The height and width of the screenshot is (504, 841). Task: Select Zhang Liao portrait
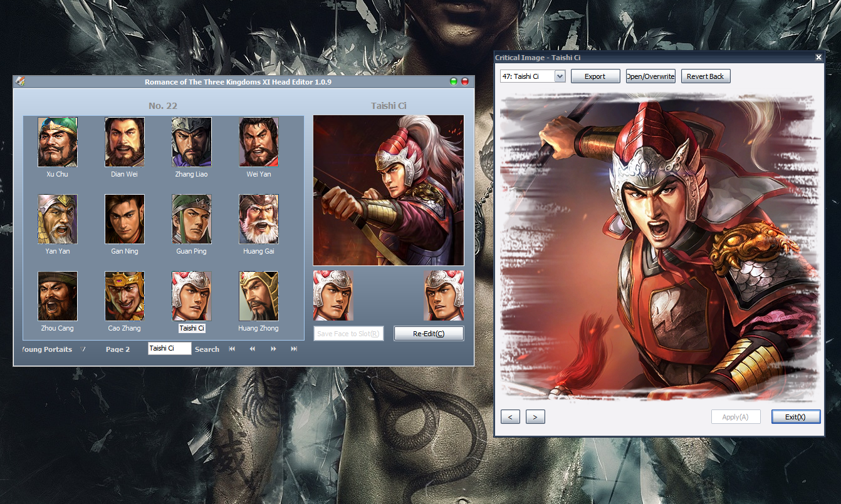tap(192, 141)
